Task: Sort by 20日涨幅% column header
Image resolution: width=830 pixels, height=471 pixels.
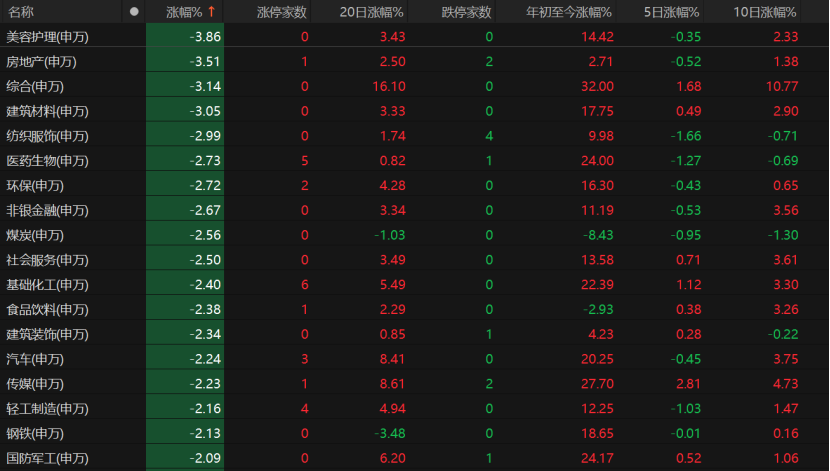Action: click(x=372, y=12)
